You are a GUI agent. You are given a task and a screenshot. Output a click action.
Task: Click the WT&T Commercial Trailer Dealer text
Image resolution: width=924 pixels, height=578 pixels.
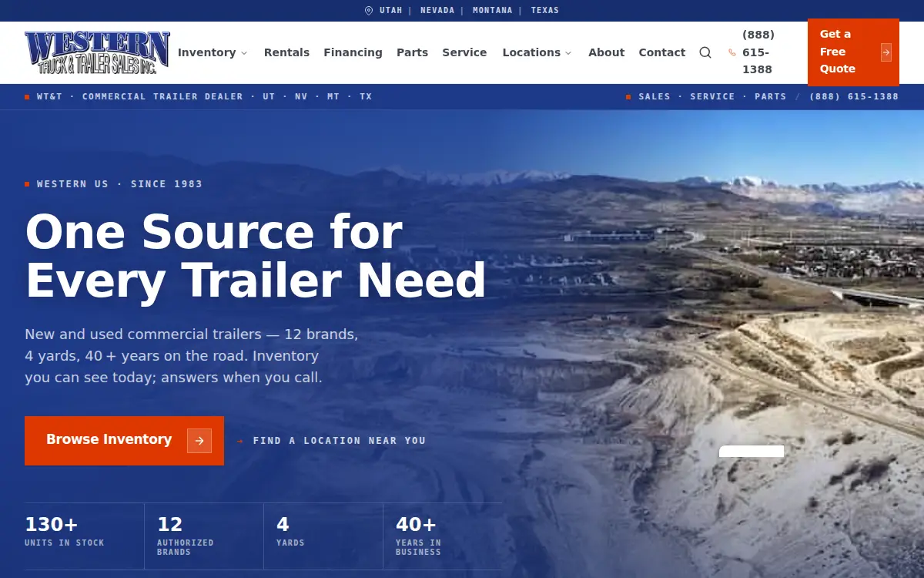[x=199, y=97]
